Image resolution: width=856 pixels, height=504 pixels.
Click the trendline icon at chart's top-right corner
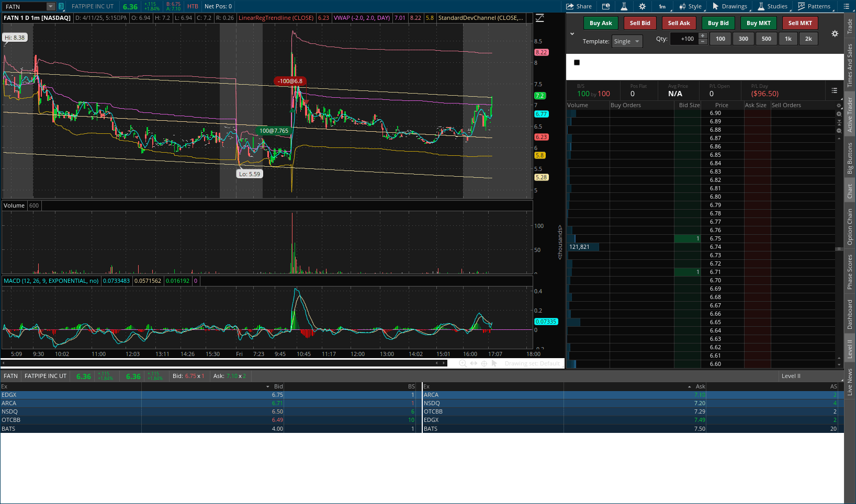pos(540,18)
